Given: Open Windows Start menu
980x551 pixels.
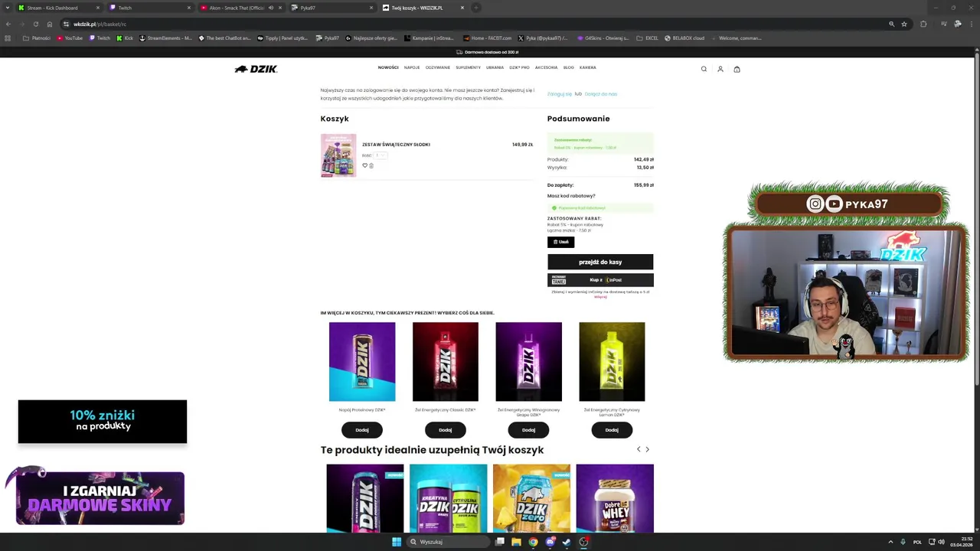Looking at the screenshot, I should pos(397,542).
